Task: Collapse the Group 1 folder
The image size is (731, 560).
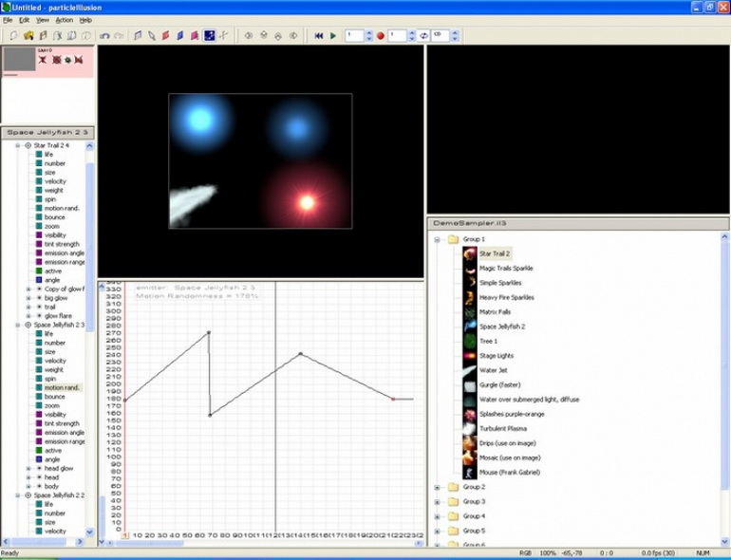Action: (x=438, y=239)
